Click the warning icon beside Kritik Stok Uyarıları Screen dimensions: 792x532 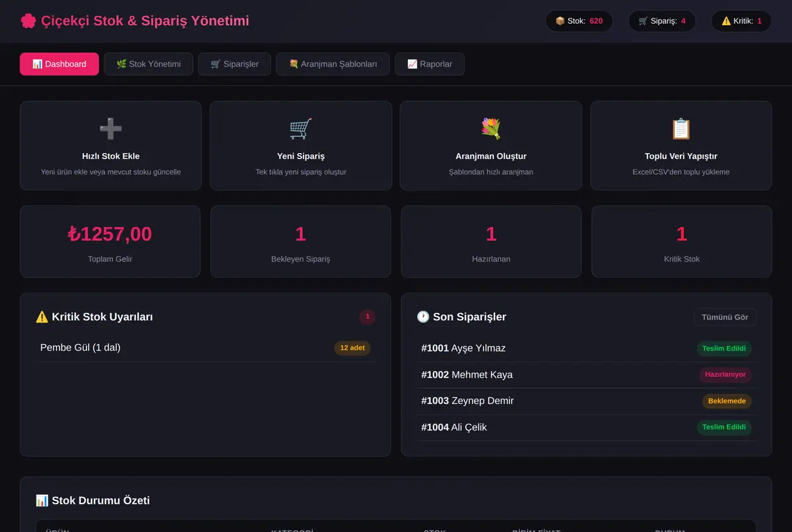click(x=42, y=317)
